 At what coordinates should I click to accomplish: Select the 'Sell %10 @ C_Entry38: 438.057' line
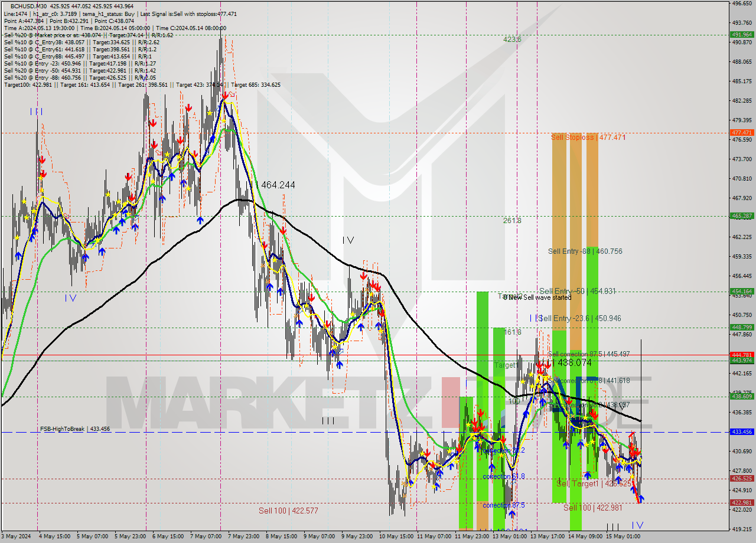(82, 42)
